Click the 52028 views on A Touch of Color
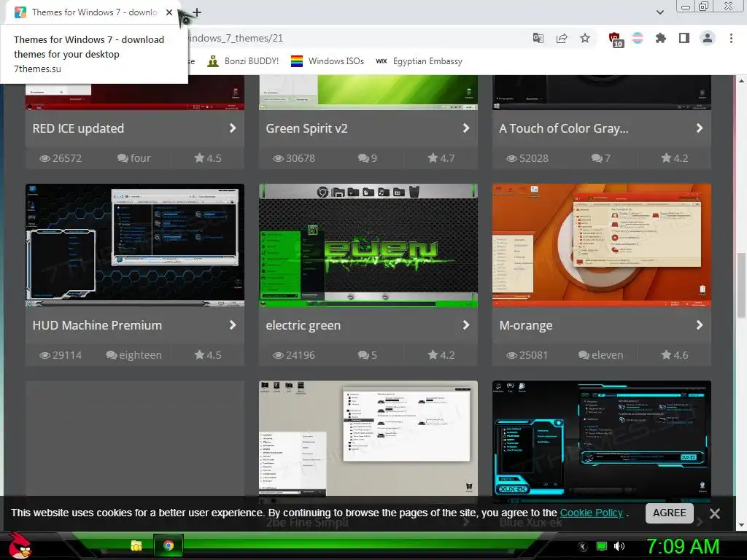 point(527,158)
